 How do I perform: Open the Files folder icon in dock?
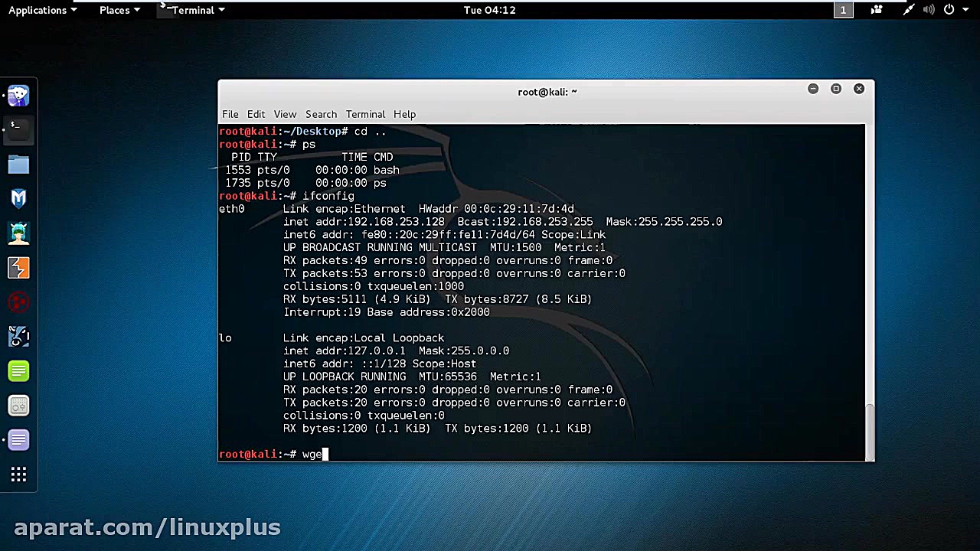point(18,165)
